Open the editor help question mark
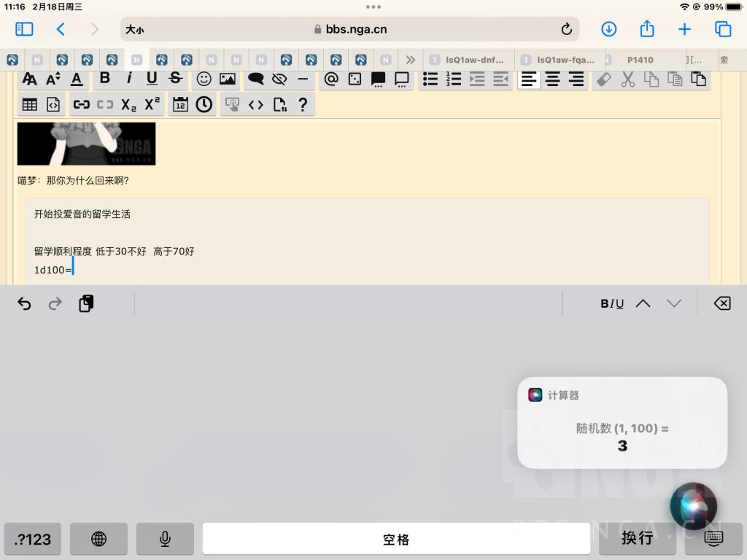The height and width of the screenshot is (560, 747). [303, 104]
